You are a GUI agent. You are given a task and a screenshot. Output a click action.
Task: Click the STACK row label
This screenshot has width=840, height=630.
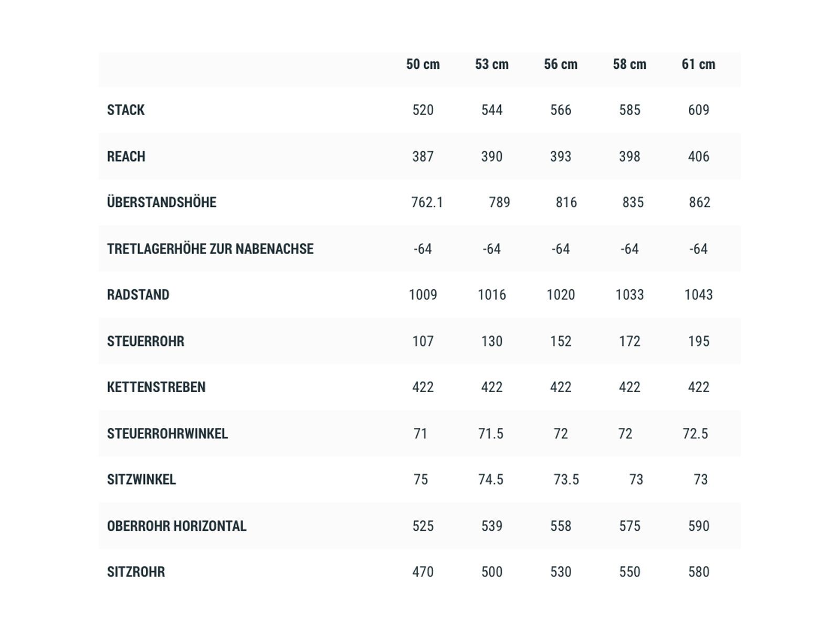[x=126, y=110]
